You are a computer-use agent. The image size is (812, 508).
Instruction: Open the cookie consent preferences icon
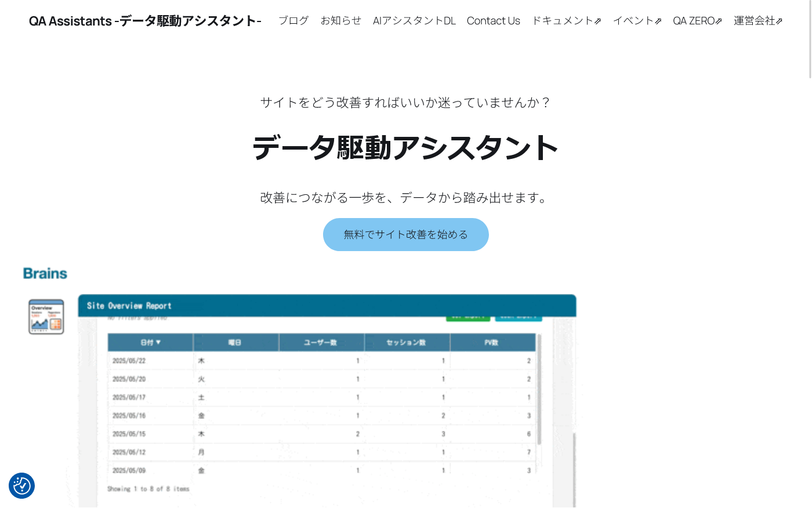coord(21,486)
